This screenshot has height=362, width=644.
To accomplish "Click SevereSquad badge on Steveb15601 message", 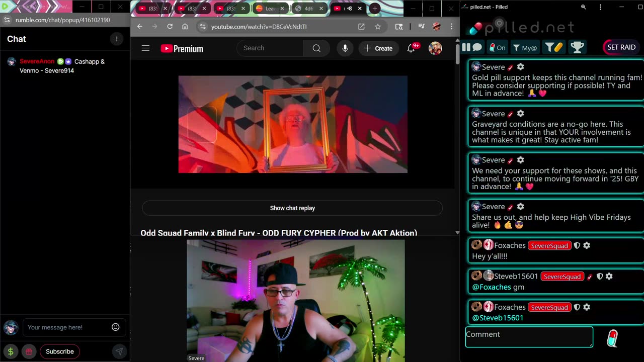I will pos(562,277).
